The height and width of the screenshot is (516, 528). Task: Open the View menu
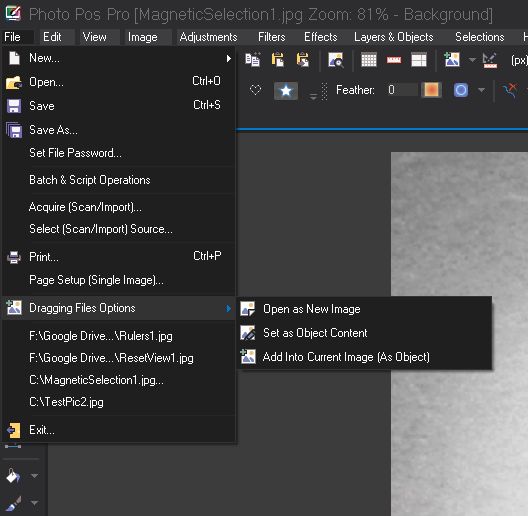tap(95, 37)
